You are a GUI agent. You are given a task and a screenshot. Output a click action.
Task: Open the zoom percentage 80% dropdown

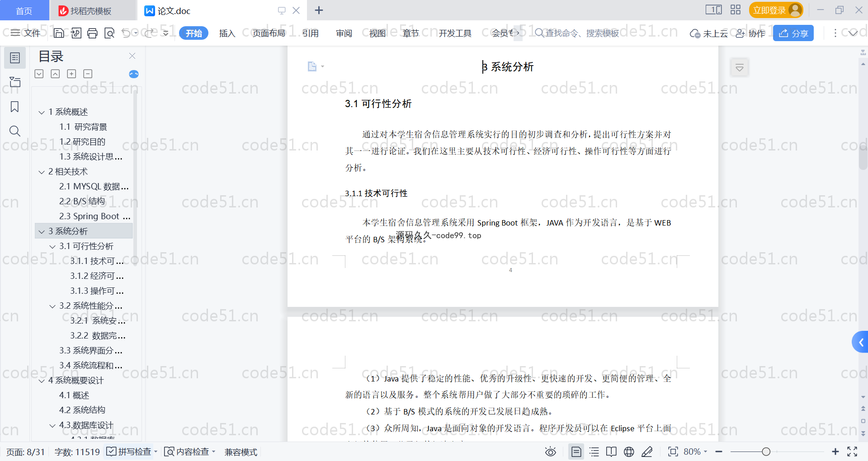pyautogui.click(x=695, y=452)
